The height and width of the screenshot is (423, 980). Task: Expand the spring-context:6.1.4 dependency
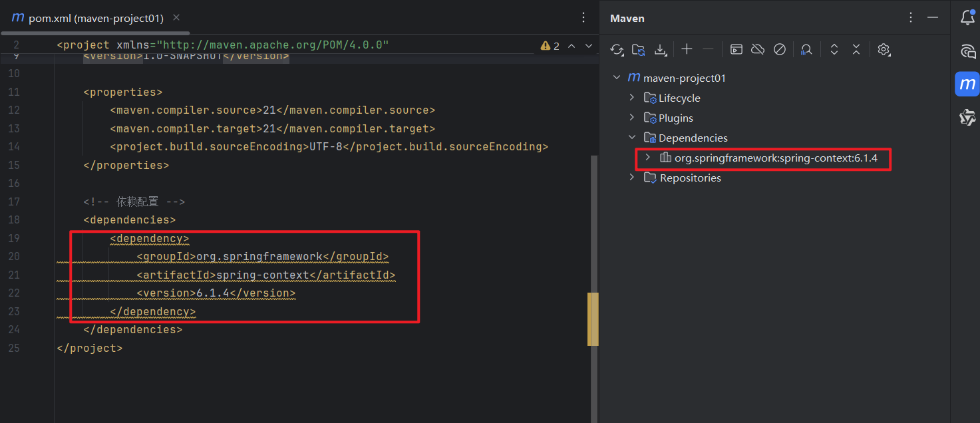click(647, 158)
